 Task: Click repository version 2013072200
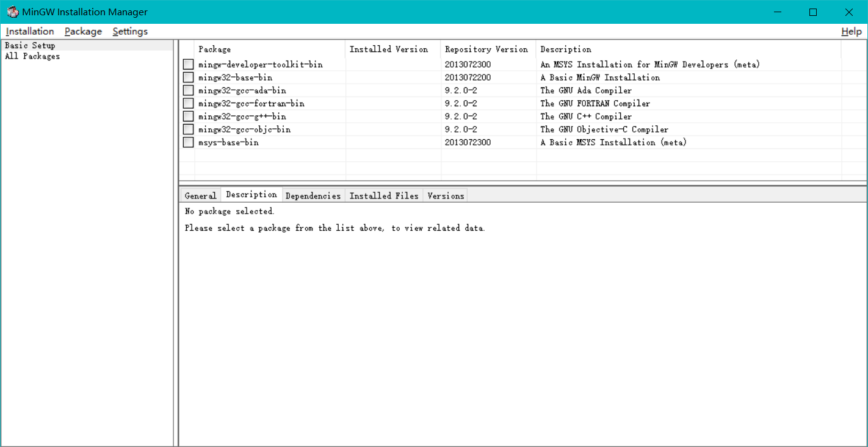point(468,78)
